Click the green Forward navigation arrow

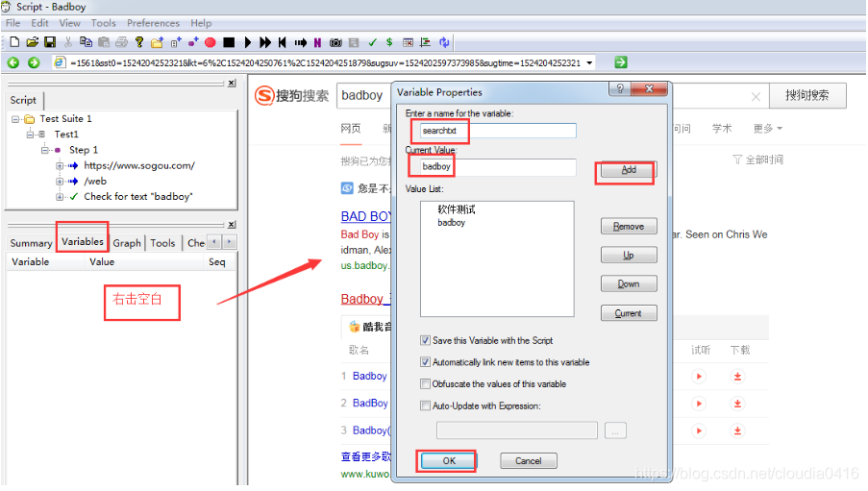click(x=34, y=62)
